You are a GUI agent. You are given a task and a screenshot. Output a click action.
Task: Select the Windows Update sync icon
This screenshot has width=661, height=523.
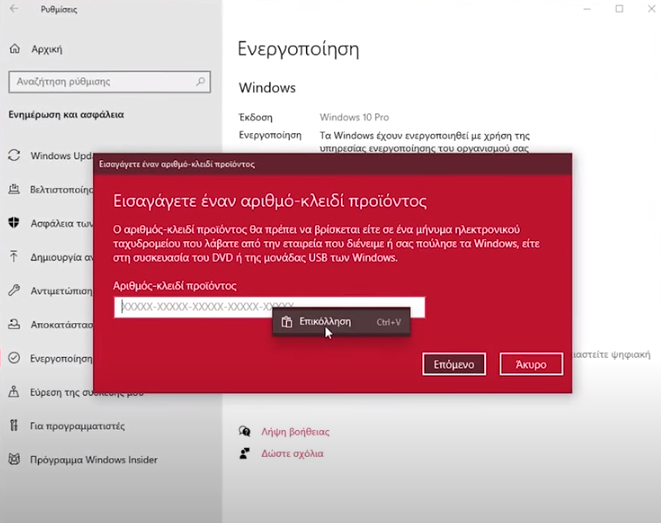pyautogui.click(x=14, y=156)
